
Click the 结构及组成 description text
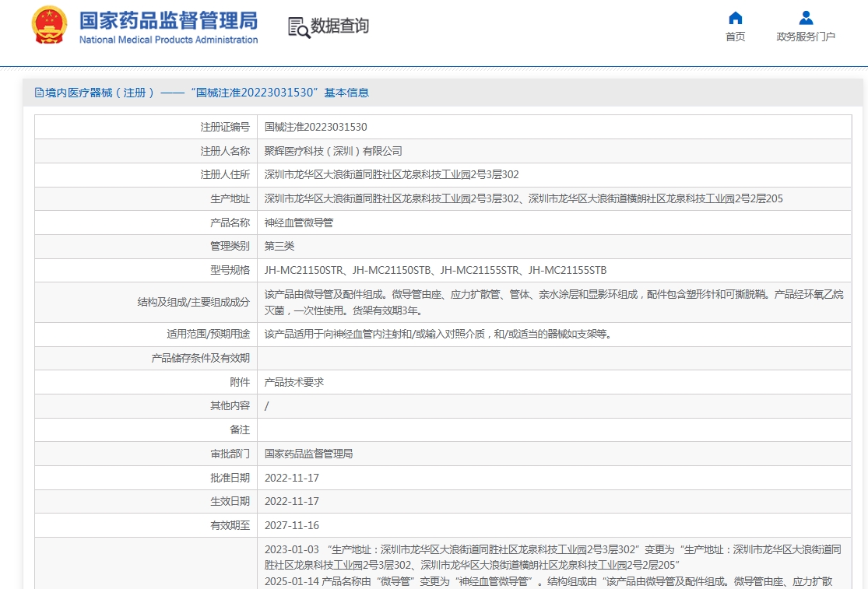(x=553, y=303)
